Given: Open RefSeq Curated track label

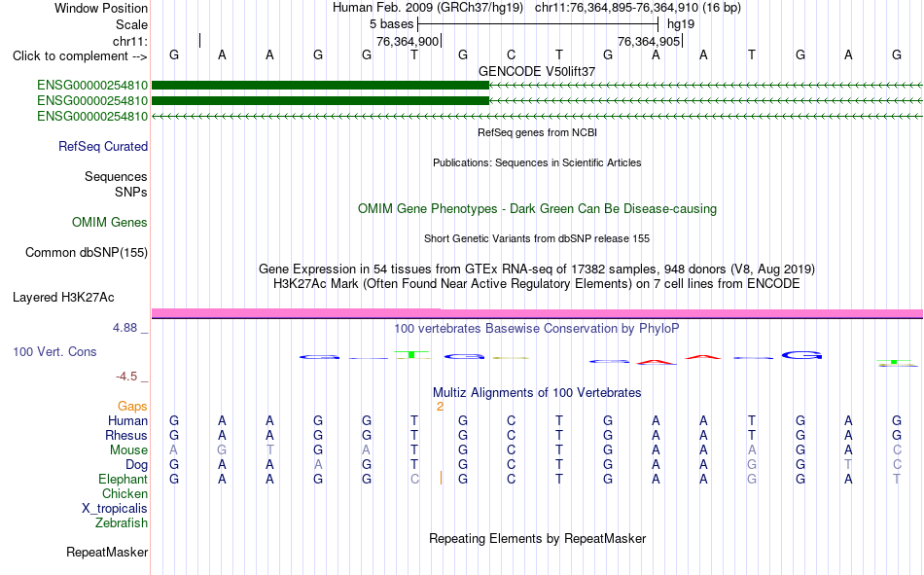Looking at the screenshot, I should (x=102, y=146).
